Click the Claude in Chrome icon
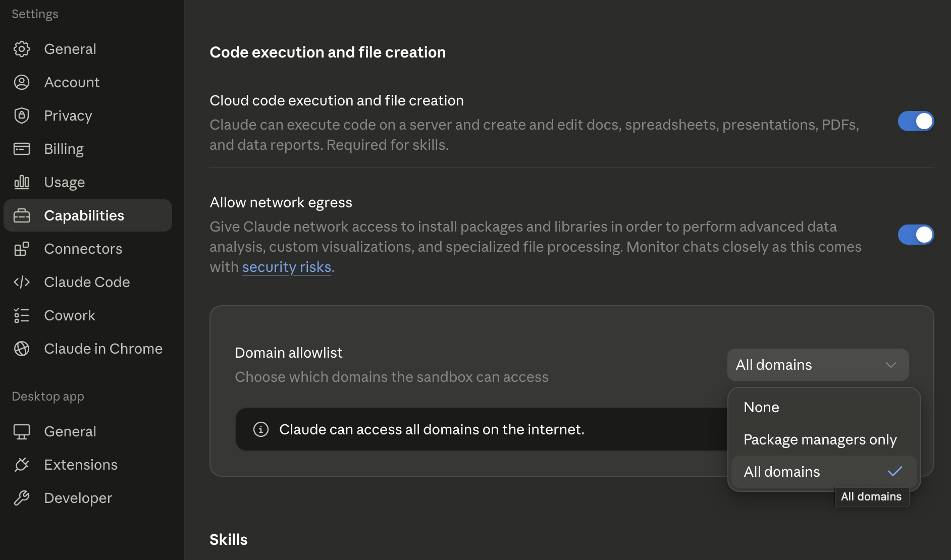951x560 pixels. click(22, 349)
